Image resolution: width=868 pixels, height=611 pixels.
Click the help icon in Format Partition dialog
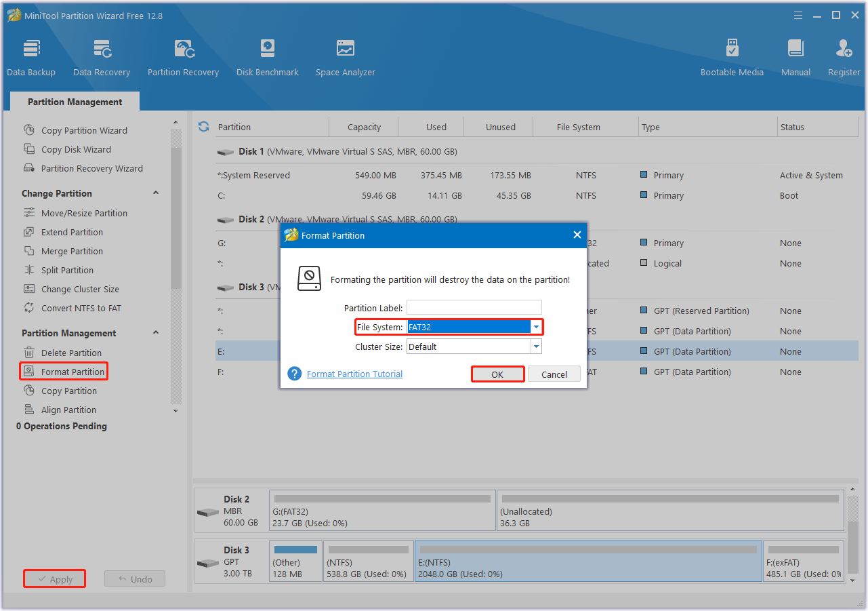pos(294,374)
